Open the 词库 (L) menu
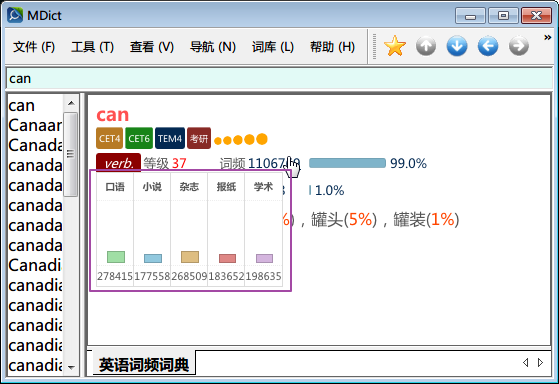The width and height of the screenshot is (559, 384). click(x=273, y=47)
